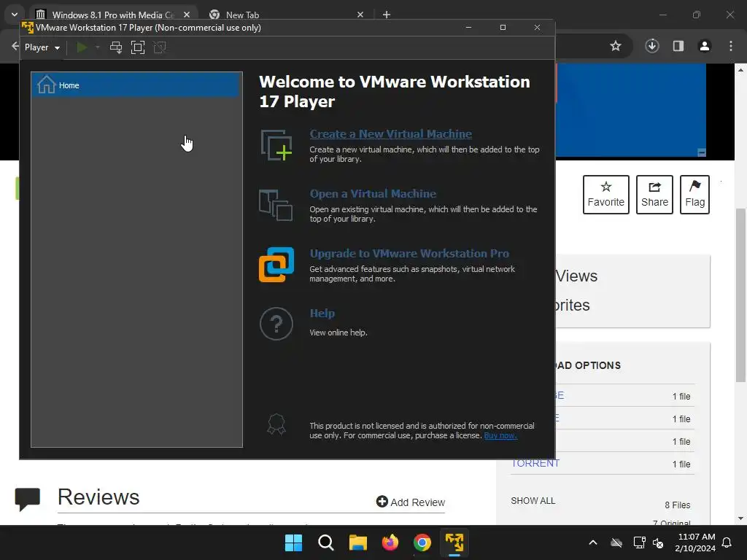Expand the power options arrow beside play
Image resolution: width=747 pixels, height=560 pixels.
(x=97, y=47)
